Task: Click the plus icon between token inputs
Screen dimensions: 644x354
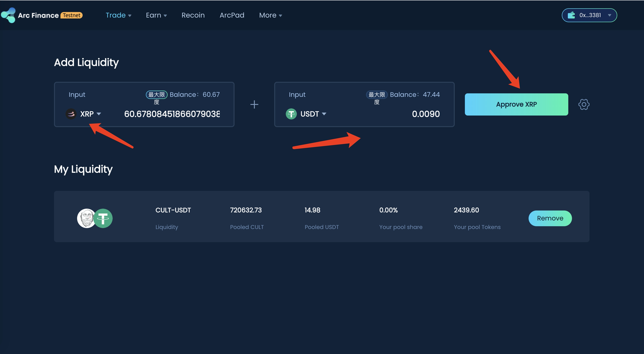Action: [254, 104]
